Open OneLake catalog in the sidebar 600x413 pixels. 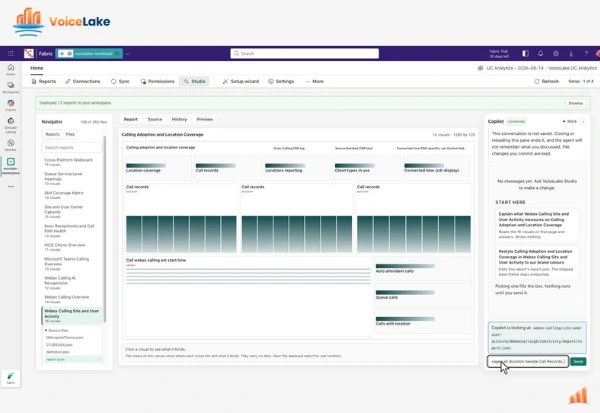(11, 125)
